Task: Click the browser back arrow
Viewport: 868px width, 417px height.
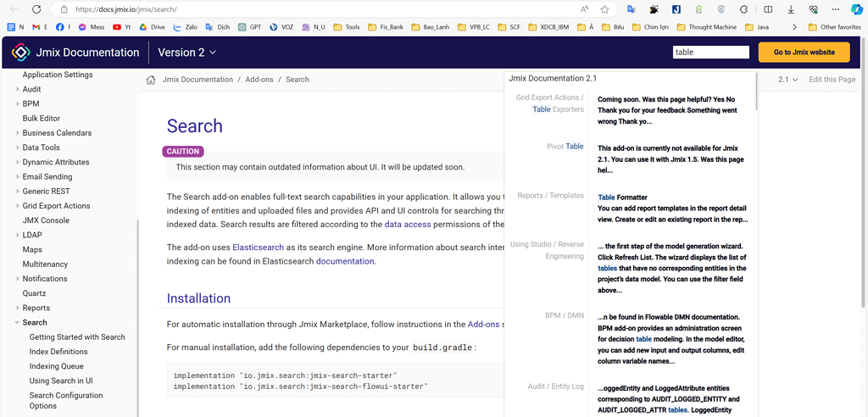Action: tap(14, 9)
